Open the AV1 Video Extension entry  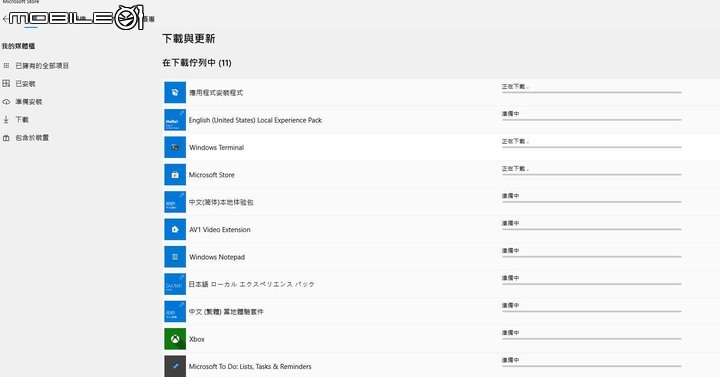tap(219, 230)
